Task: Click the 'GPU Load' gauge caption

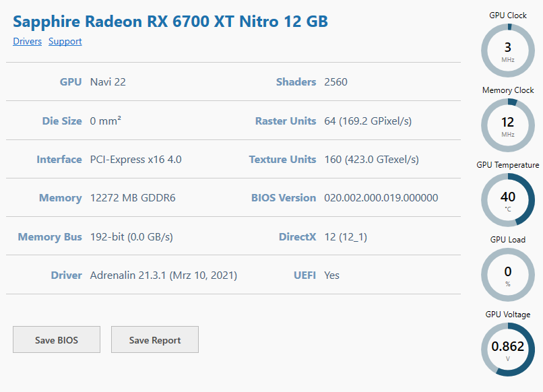Action: (508, 240)
